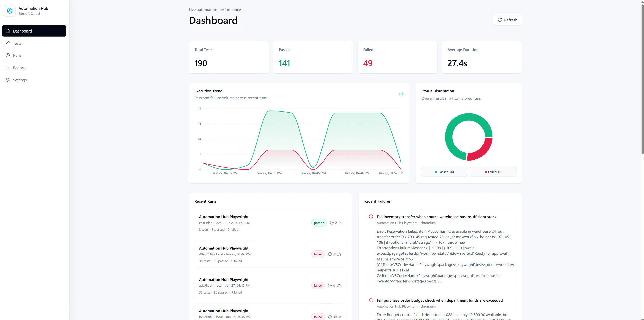This screenshot has width=644, height=320.
Task: Open Settings from the sidebar
Action: [x=34, y=80]
